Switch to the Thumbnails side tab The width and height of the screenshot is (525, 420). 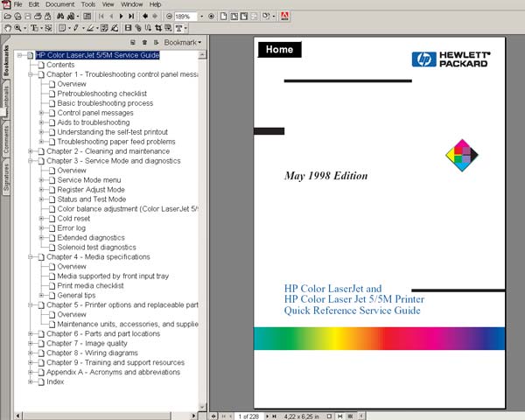coord(6,98)
